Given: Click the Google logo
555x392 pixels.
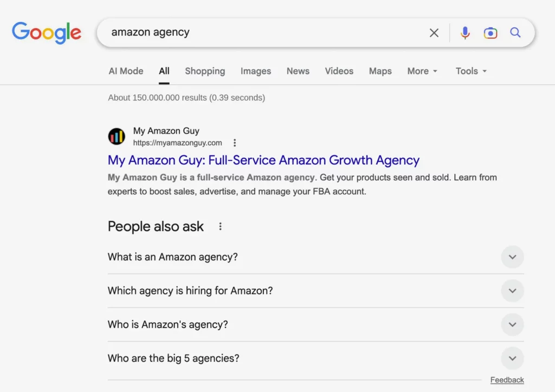Looking at the screenshot, I should pyautogui.click(x=46, y=32).
